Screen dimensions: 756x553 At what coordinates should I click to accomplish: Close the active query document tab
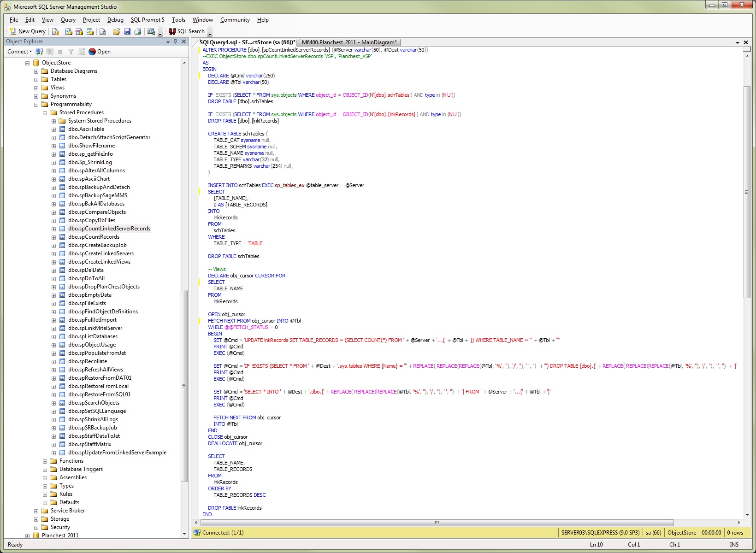point(746,42)
